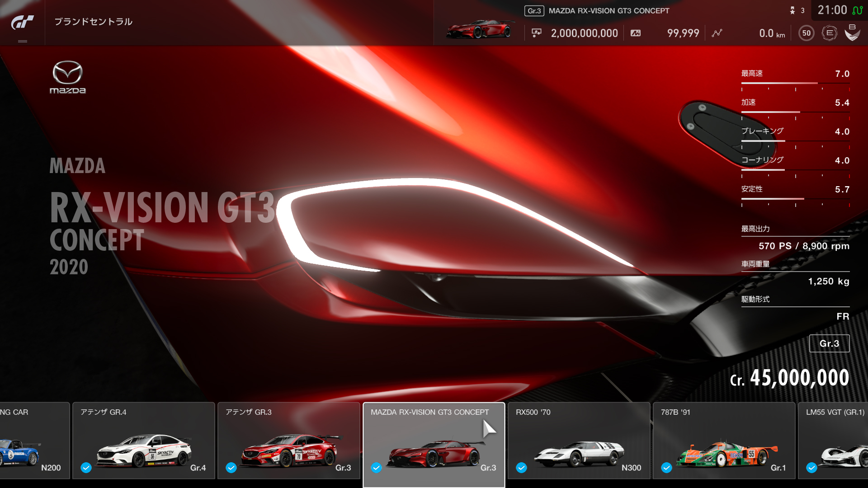Click the green network connection icon

pyautogui.click(x=858, y=10)
